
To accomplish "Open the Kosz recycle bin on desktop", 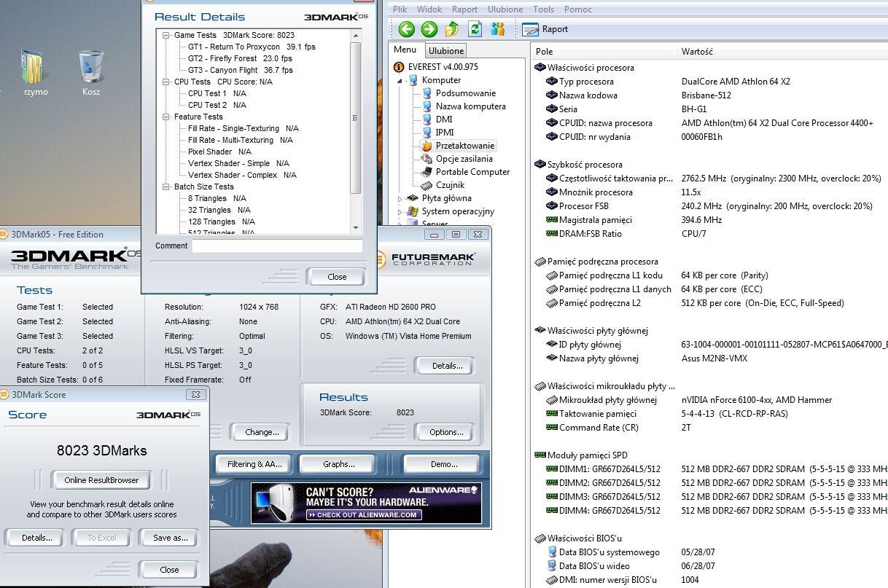I will [91, 72].
